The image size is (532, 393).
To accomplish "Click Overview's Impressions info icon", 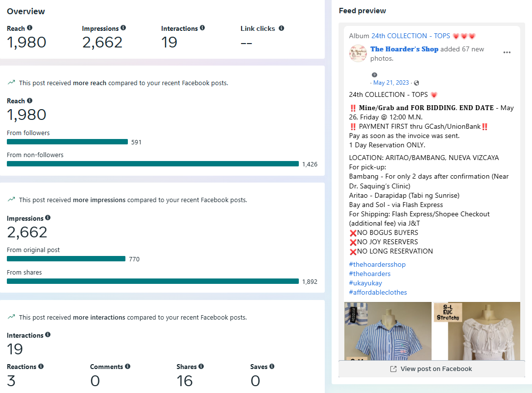I will (123, 28).
